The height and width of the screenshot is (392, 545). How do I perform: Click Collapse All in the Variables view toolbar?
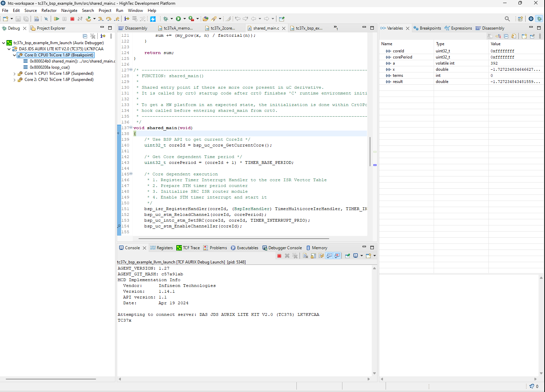point(506,36)
